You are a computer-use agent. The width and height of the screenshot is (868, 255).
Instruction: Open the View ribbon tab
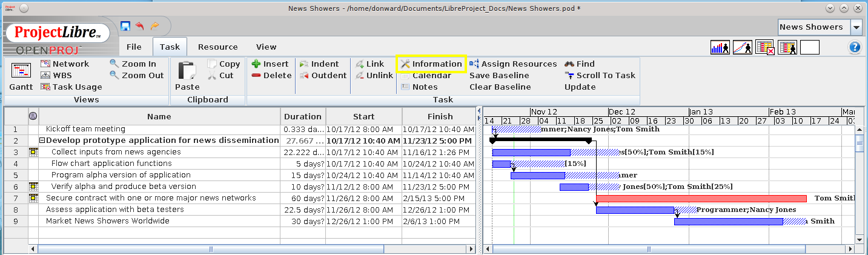(267, 47)
